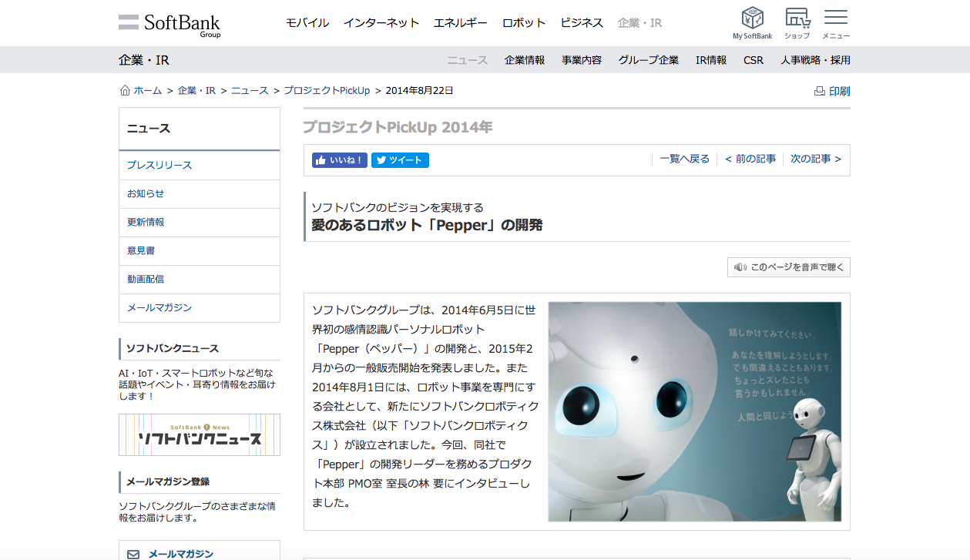This screenshot has width=970, height=560.
Task: Click ニュース in the breadcrumb
Action: pyautogui.click(x=250, y=90)
